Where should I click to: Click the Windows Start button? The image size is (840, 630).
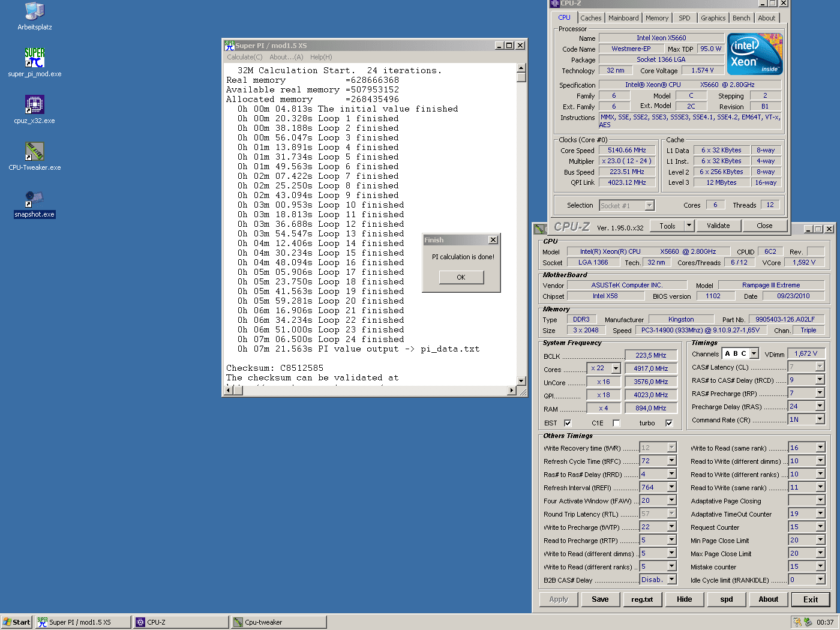(16, 622)
